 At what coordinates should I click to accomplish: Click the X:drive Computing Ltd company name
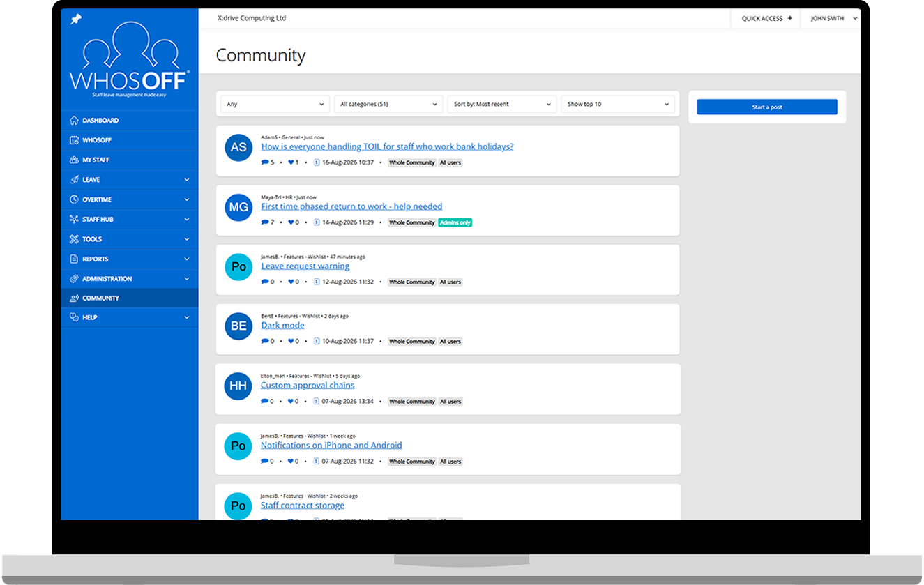coord(252,18)
